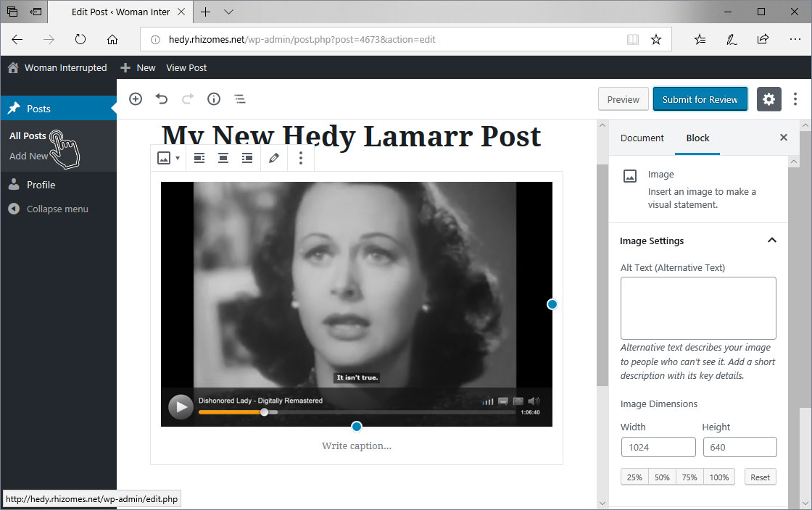
Task: Click the address bar URL
Action: 302,39
